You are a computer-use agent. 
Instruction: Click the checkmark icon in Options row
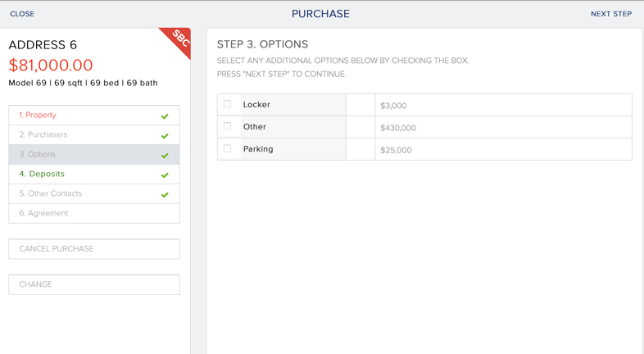click(165, 156)
